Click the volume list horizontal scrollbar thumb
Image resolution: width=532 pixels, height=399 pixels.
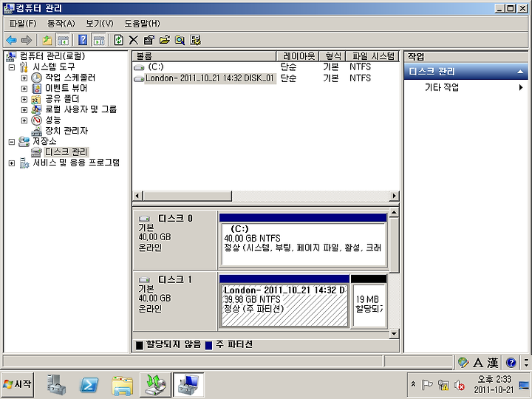pos(188,196)
